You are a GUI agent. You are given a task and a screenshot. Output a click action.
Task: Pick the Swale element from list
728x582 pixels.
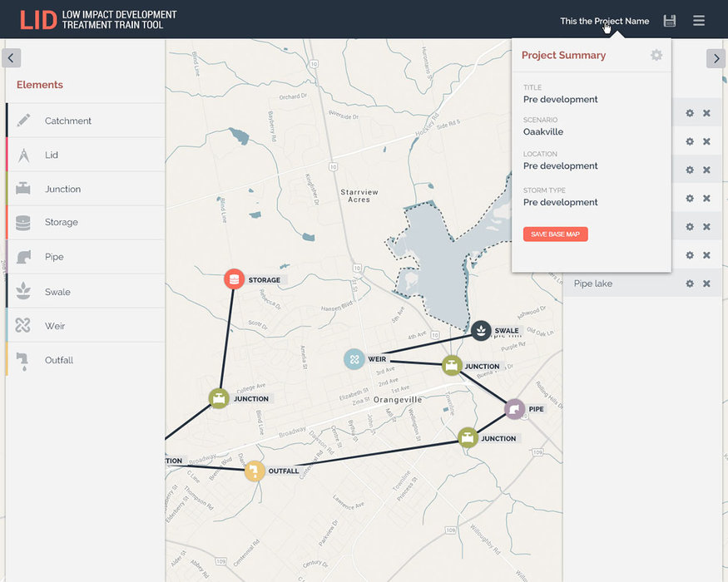point(57,292)
